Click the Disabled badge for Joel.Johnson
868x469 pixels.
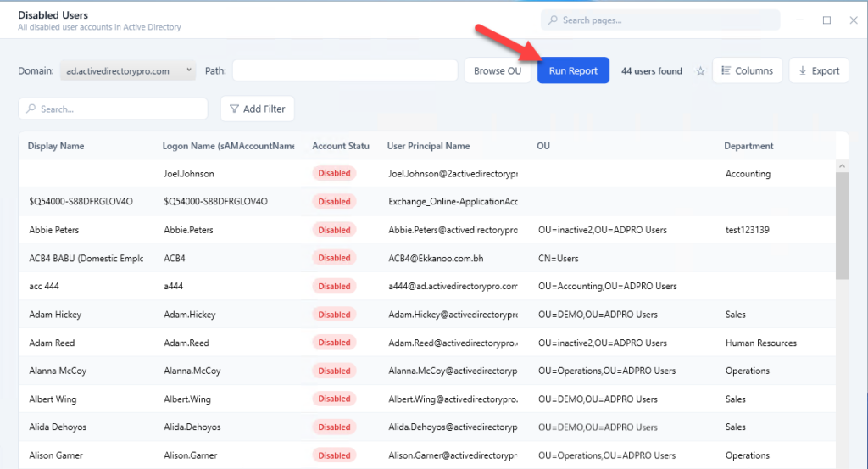(x=334, y=173)
